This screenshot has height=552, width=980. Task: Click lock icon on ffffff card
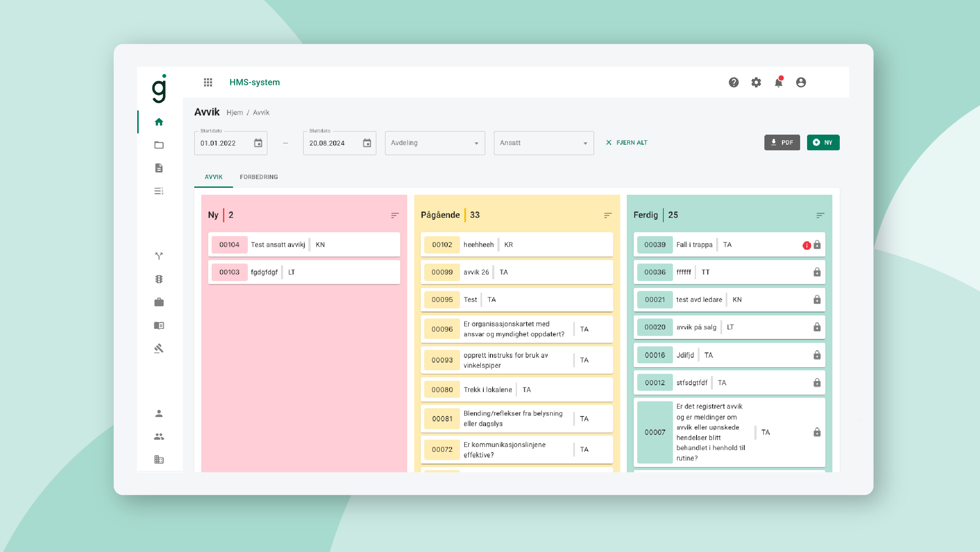click(x=817, y=272)
